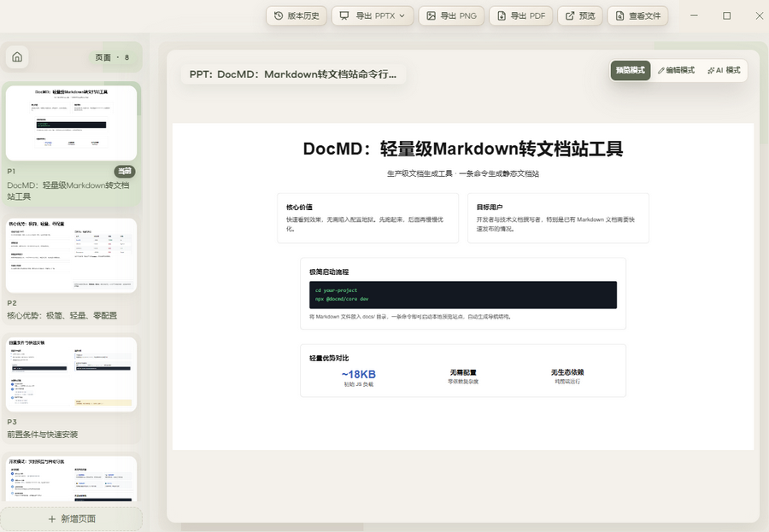This screenshot has width=769, height=532.
Task: Switch to AI 模式
Action: pos(724,70)
